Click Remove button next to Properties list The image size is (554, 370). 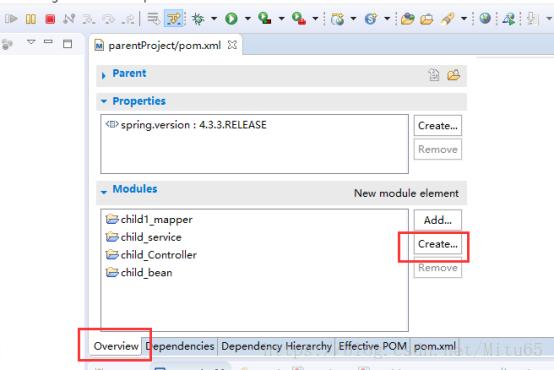438,149
